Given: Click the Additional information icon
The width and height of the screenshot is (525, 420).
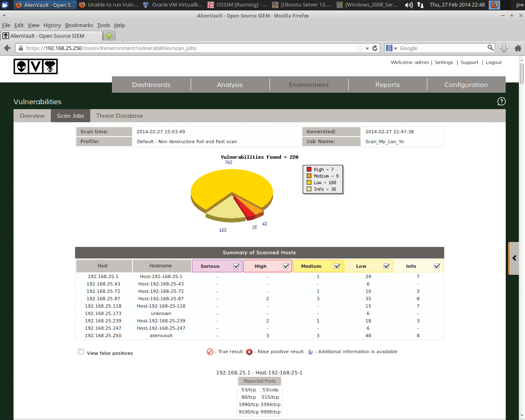Looking at the screenshot, I should 310,352.
